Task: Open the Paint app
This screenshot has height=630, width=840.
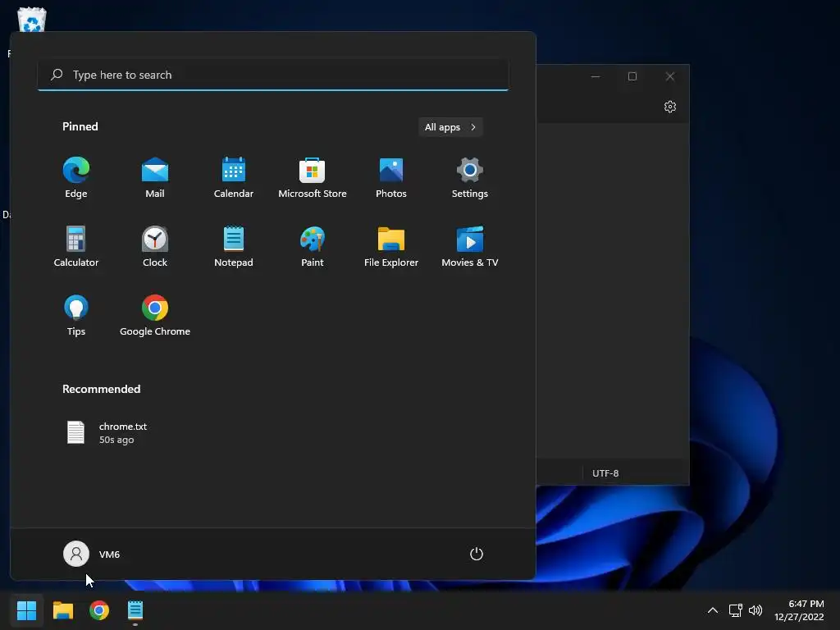Action: point(313,246)
